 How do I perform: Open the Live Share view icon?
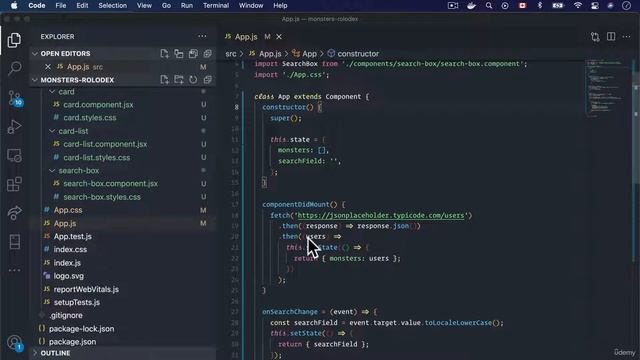click(14, 213)
